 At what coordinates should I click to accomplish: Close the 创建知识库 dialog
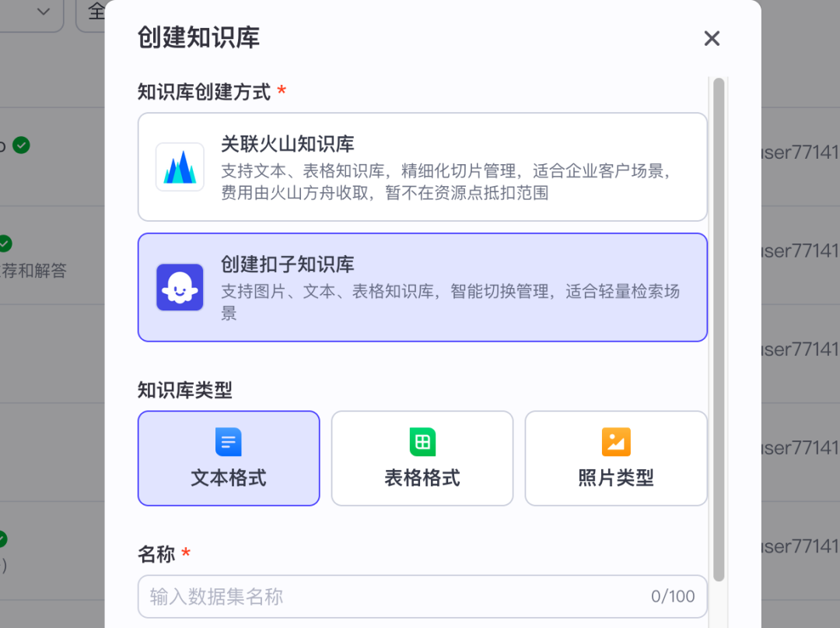coord(712,39)
